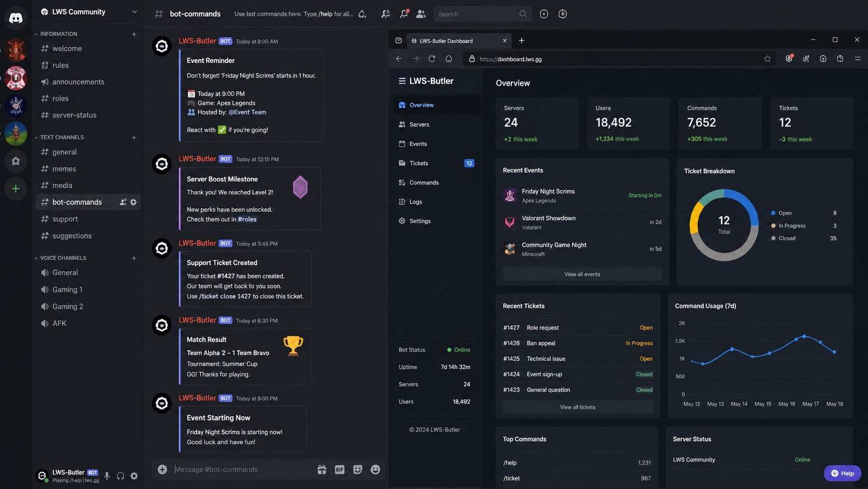Open user settings gear beside LWS-Butler profile
Screen dimensions: 868x489
134,475
